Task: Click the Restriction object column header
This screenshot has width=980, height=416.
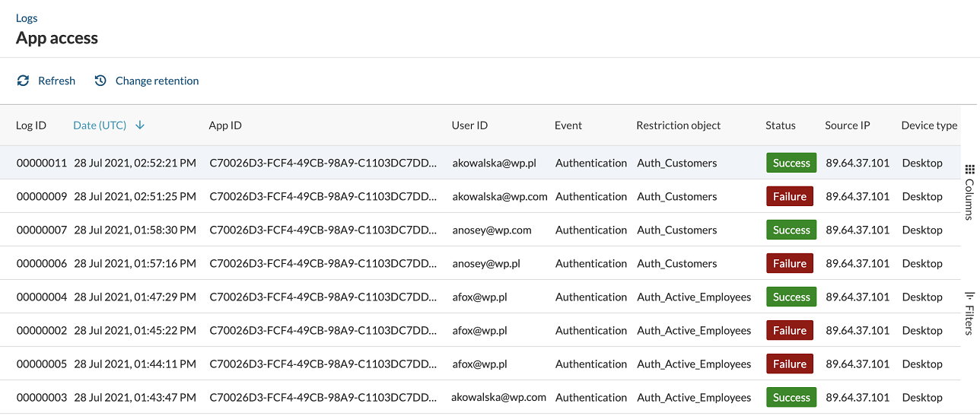Action: point(679,125)
